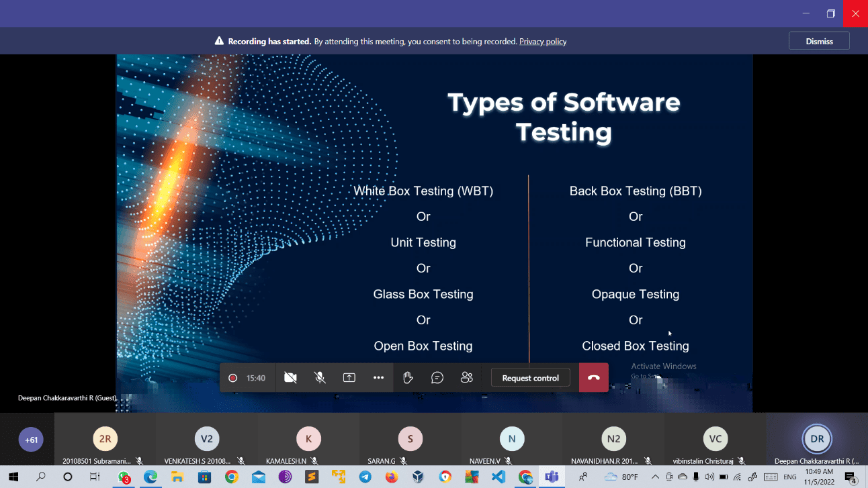Click the vibinstalin Christuraj participant tile
868x488 pixels.
pos(715,440)
